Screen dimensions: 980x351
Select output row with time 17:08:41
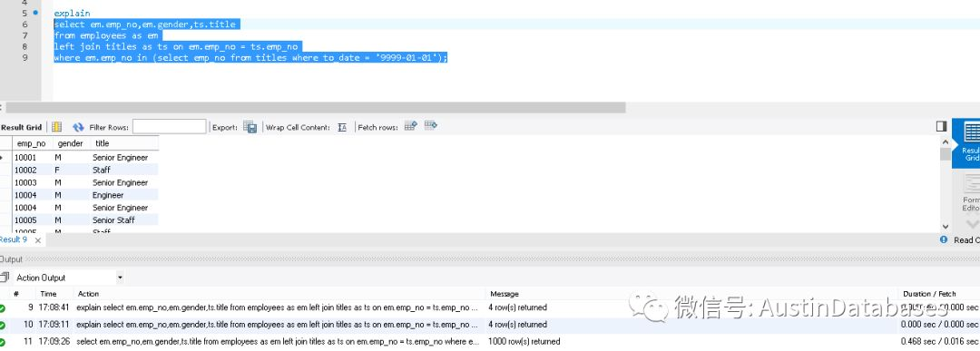point(490,307)
